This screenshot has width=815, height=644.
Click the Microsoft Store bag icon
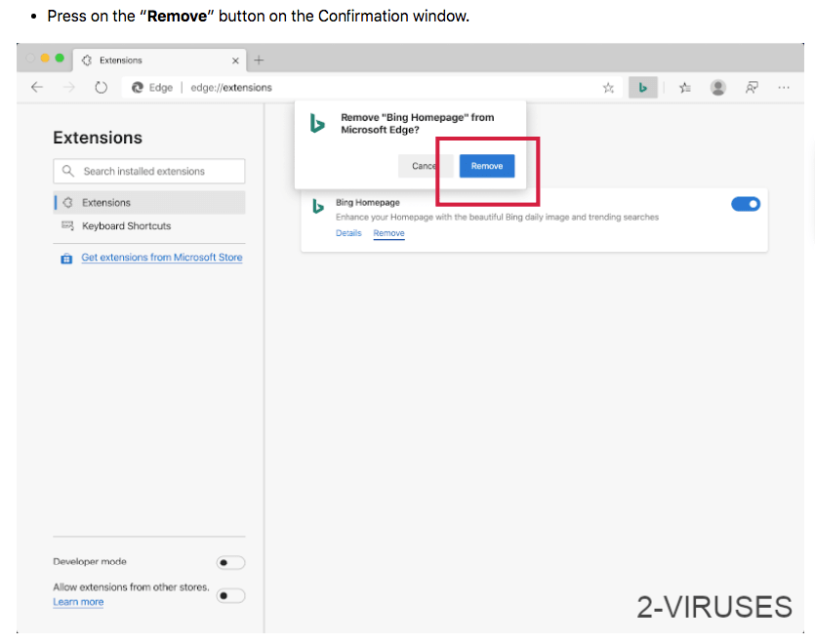pos(66,259)
